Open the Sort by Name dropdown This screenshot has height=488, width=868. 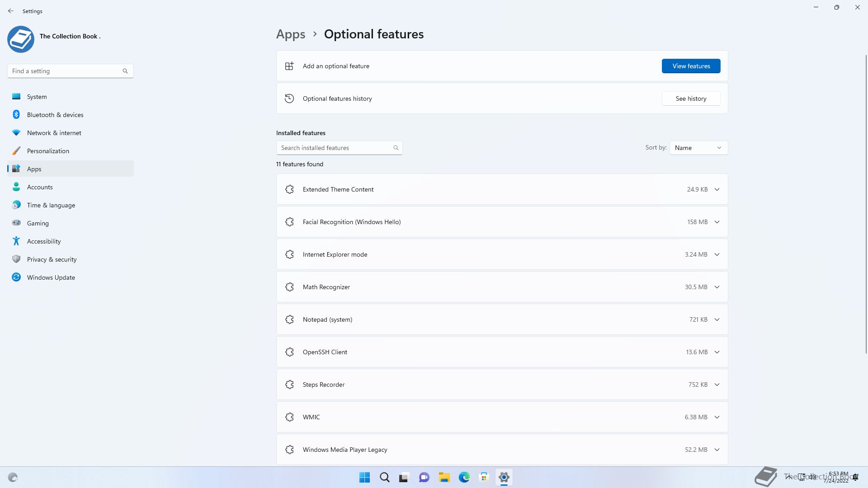pyautogui.click(x=698, y=148)
